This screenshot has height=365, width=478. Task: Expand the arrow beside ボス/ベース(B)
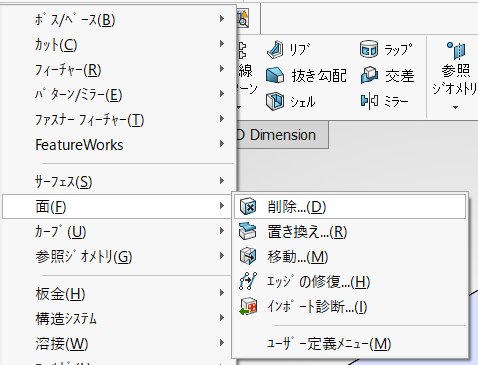tap(222, 19)
